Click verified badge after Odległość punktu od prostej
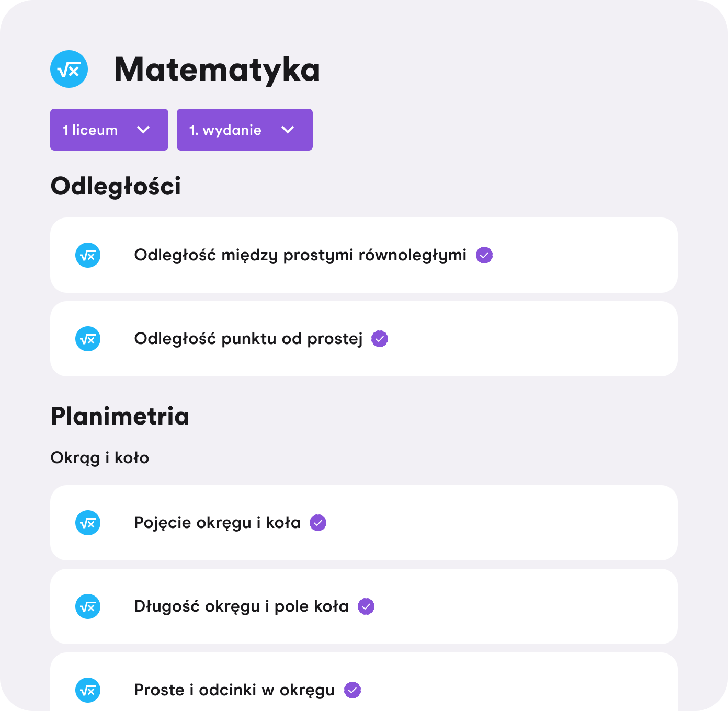 point(380,339)
